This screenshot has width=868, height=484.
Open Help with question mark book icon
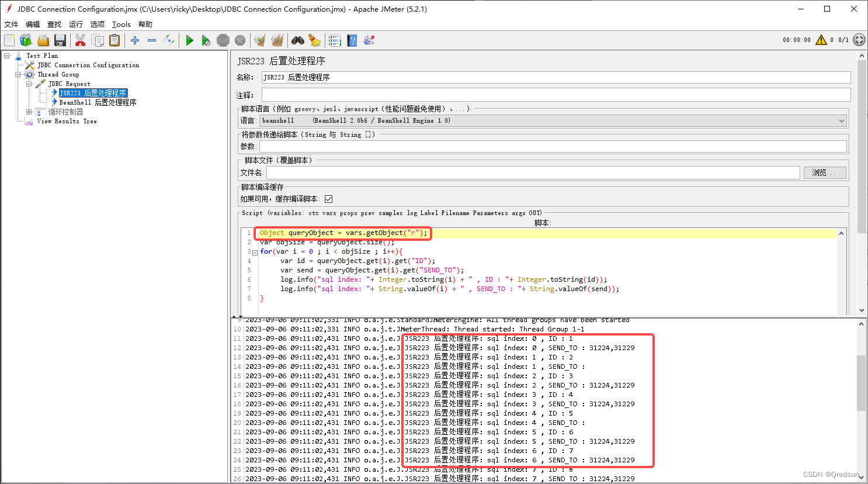(x=352, y=40)
